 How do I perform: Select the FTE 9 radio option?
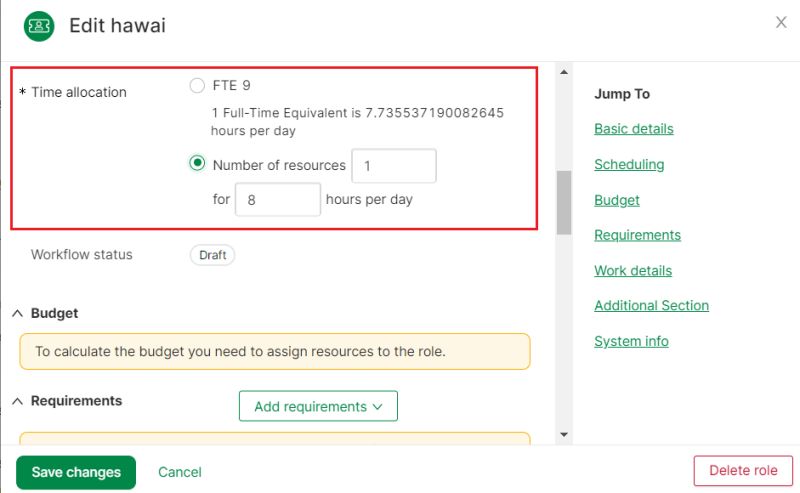click(197, 85)
